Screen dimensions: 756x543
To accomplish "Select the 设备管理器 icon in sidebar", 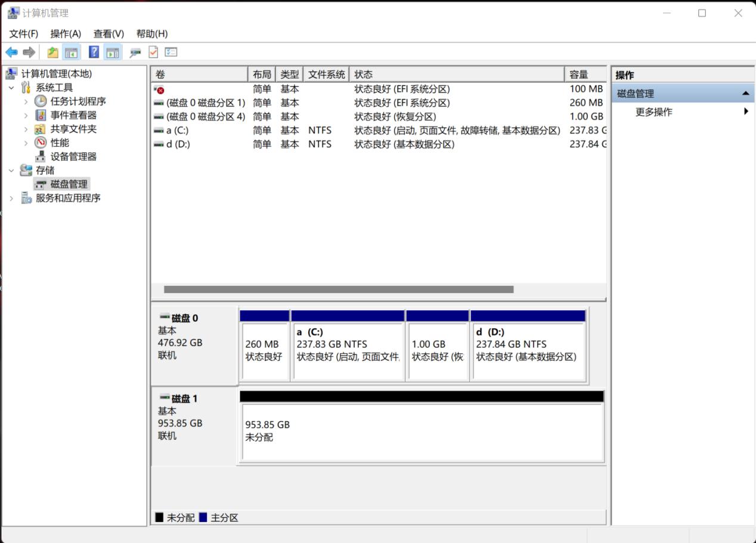I will pos(41,156).
